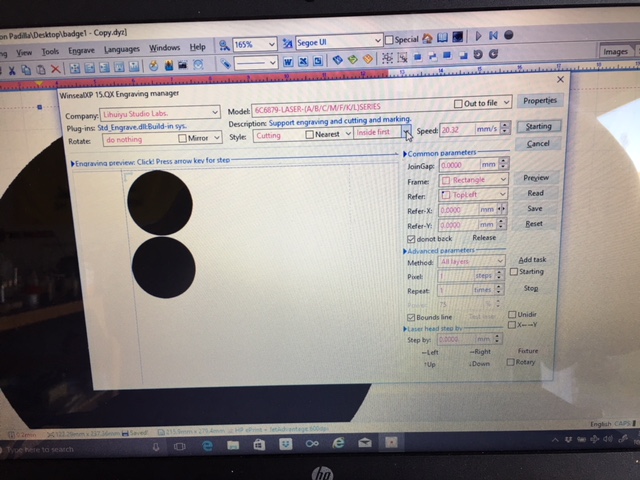This screenshot has height=480, width=640.
Task: Open the View menu
Action: click(24, 53)
